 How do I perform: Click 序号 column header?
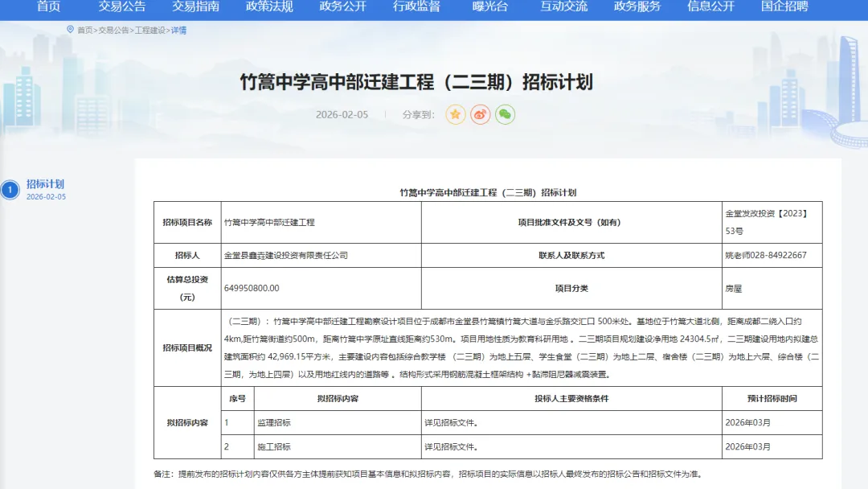(x=237, y=399)
